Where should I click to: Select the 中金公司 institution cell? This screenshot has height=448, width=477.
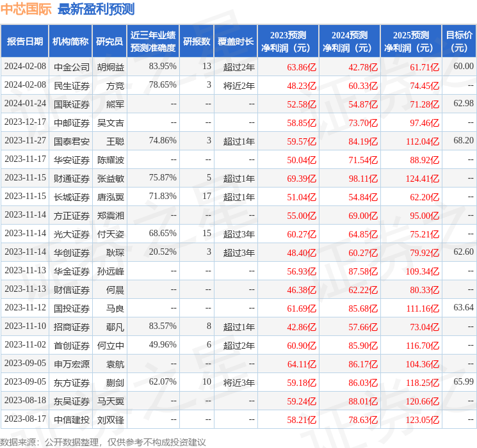click(72, 67)
